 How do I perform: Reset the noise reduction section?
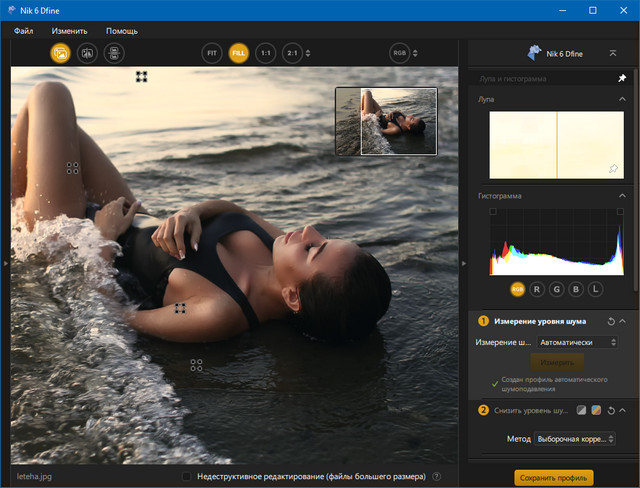click(610, 410)
